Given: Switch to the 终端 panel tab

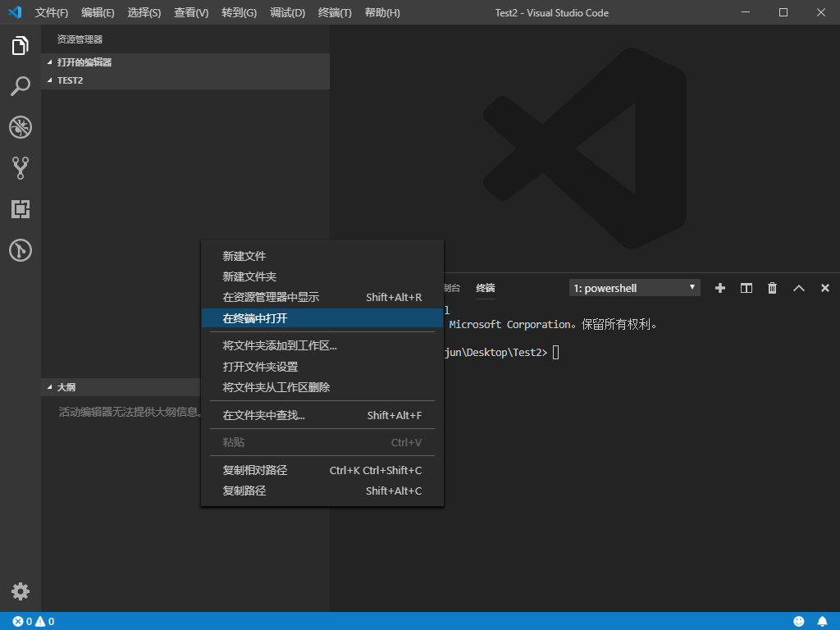Looking at the screenshot, I should point(486,288).
